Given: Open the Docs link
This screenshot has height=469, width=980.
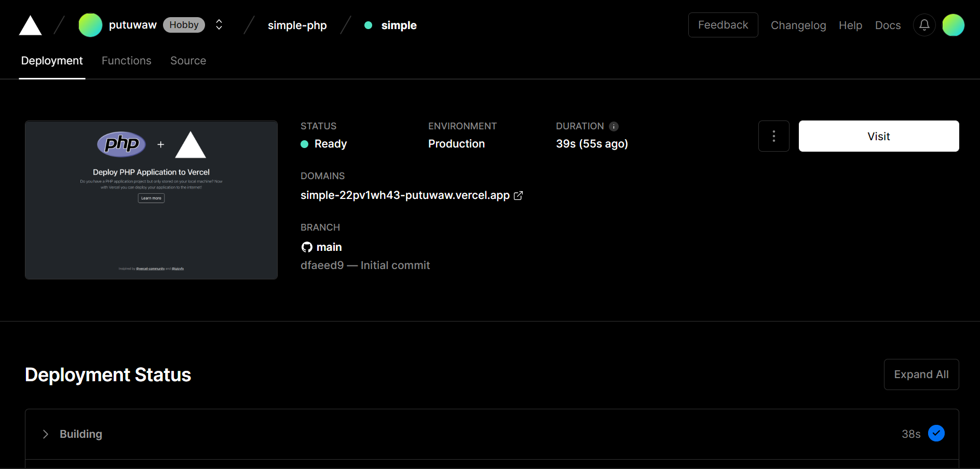Looking at the screenshot, I should [x=888, y=25].
